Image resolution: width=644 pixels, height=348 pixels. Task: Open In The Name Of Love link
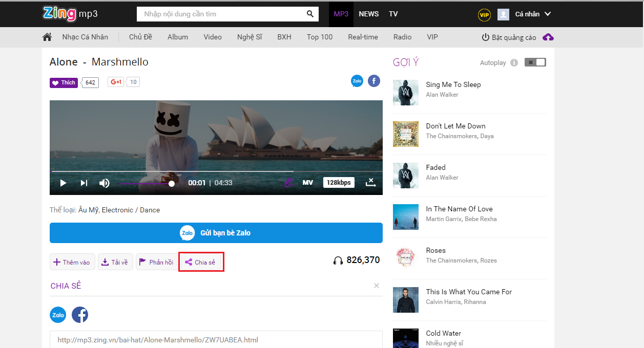(460, 209)
